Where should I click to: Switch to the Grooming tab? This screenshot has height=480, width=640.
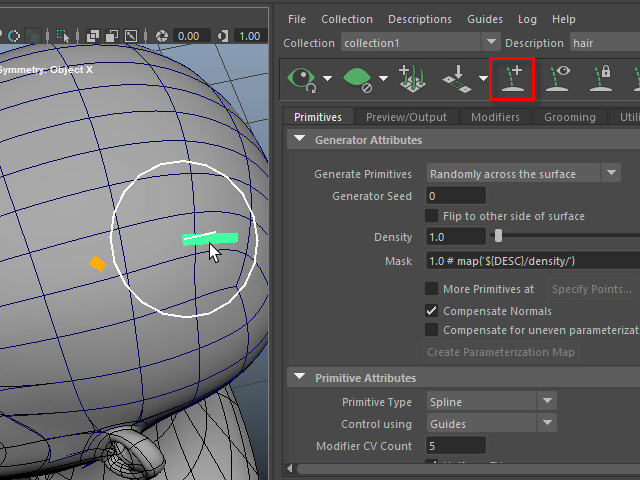(569, 117)
